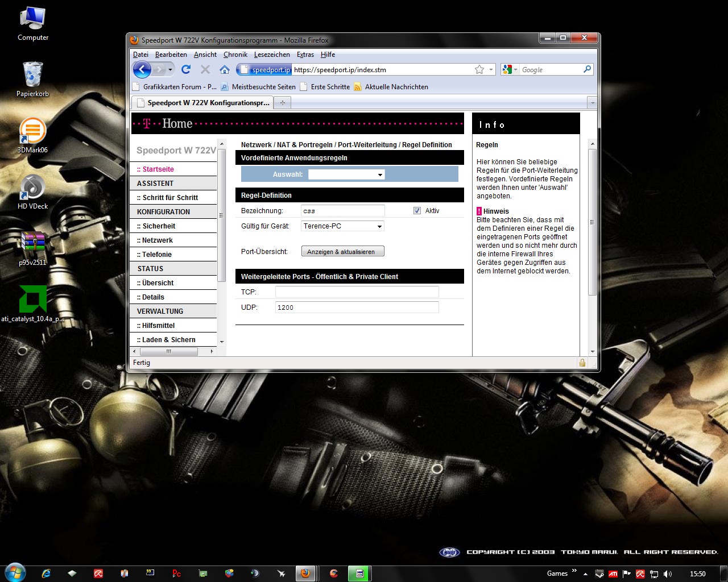This screenshot has width=728, height=582.
Task: Open the list all tabs dropdown
Action: click(592, 103)
